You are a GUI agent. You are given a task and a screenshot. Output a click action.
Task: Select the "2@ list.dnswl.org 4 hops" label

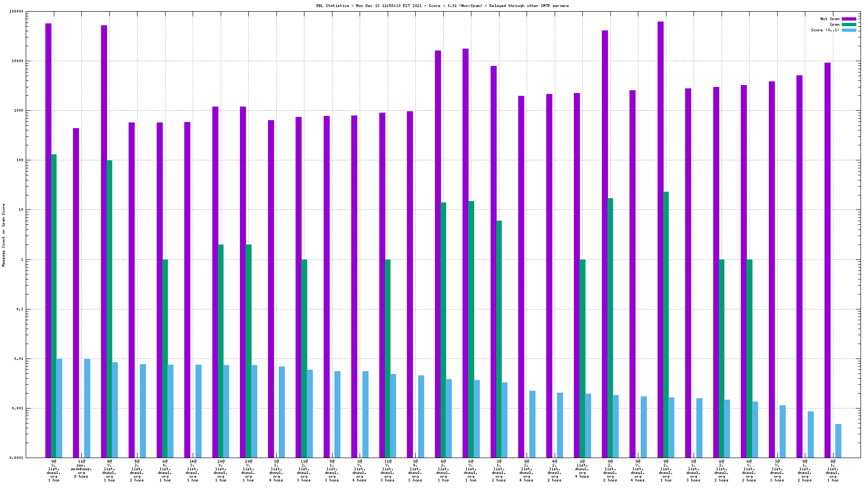point(582,469)
